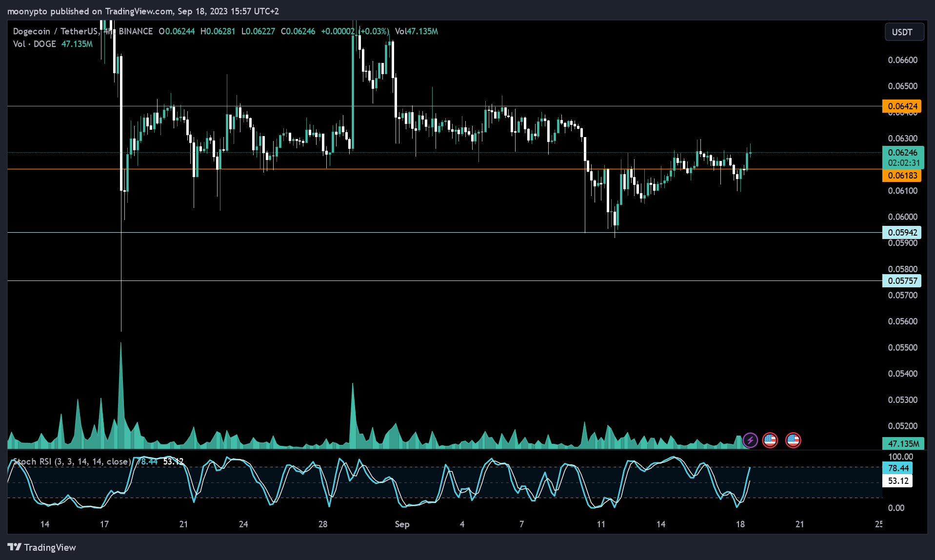Click the Sep label on time axis
The width and height of the screenshot is (935, 560).
tap(402, 524)
